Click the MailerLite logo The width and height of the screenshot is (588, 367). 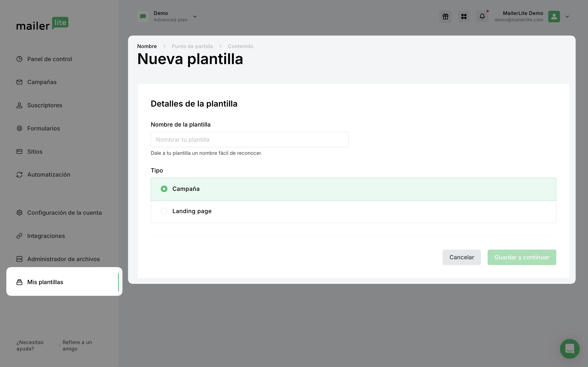pos(42,24)
